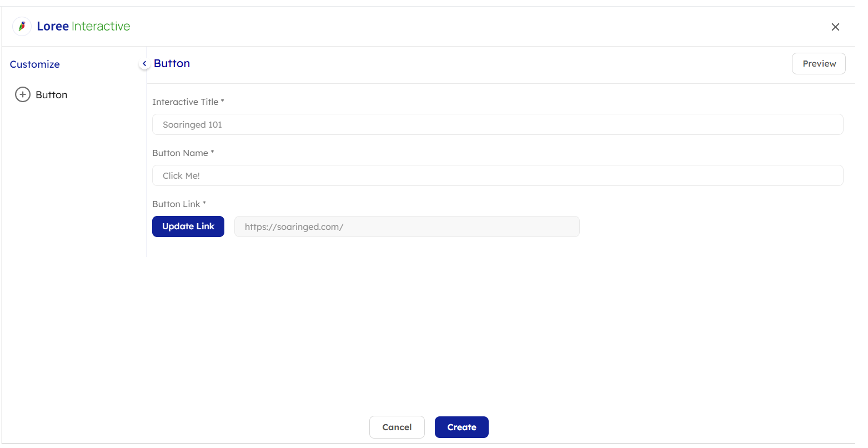This screenshot has height=448, width=868.
Task: Click Create to save the interactive
Action: 461,427
